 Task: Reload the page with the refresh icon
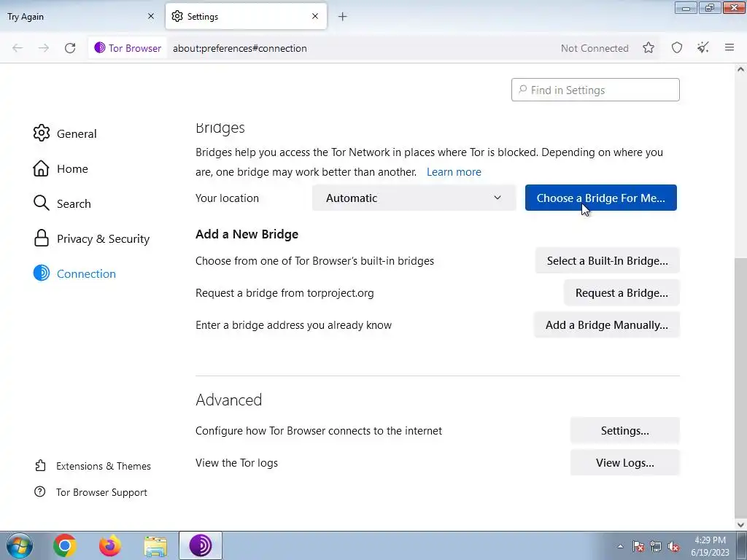coord(70,48)
